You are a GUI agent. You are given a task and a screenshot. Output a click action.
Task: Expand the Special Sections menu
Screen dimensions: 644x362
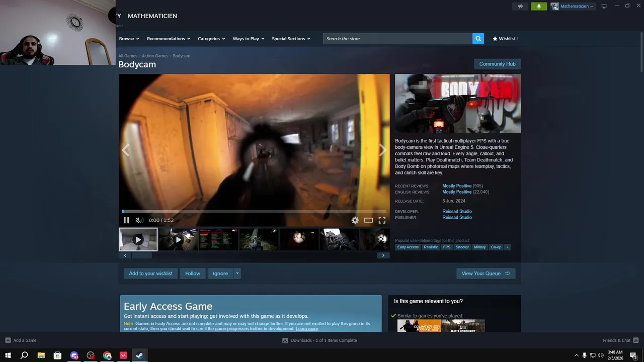[x=291, y=39]
